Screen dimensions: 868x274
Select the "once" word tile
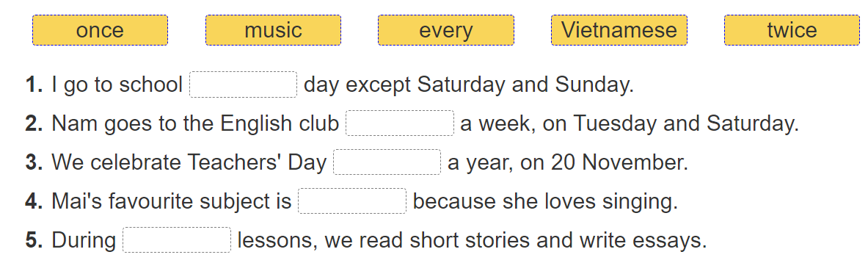pos(100,30)
